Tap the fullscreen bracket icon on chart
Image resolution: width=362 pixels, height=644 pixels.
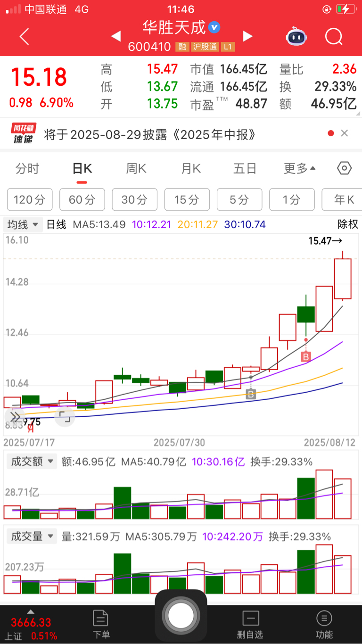tap(65, 417)
